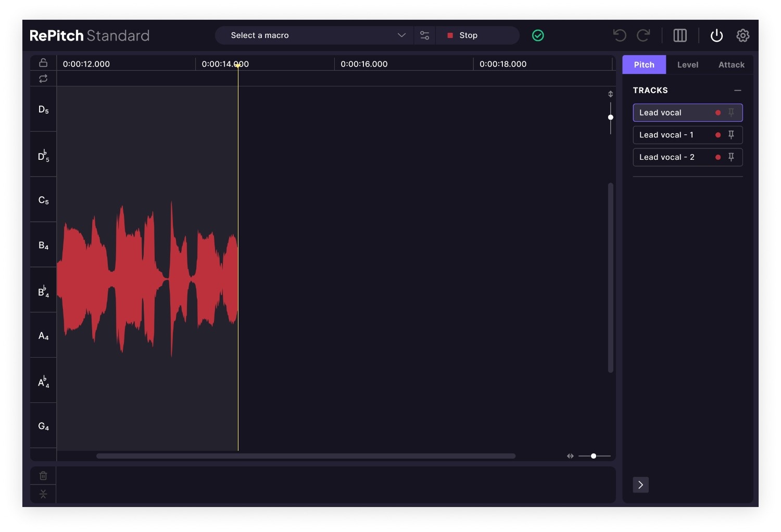The height and width of the screenshot is (532, 781).
Task: Click the green checkmark status icon
Action: (538, 35)
